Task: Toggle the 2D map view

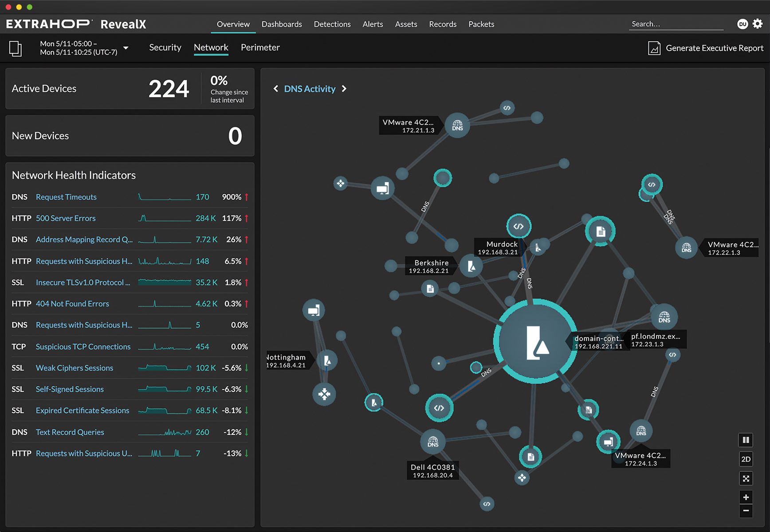Action: 746,459
